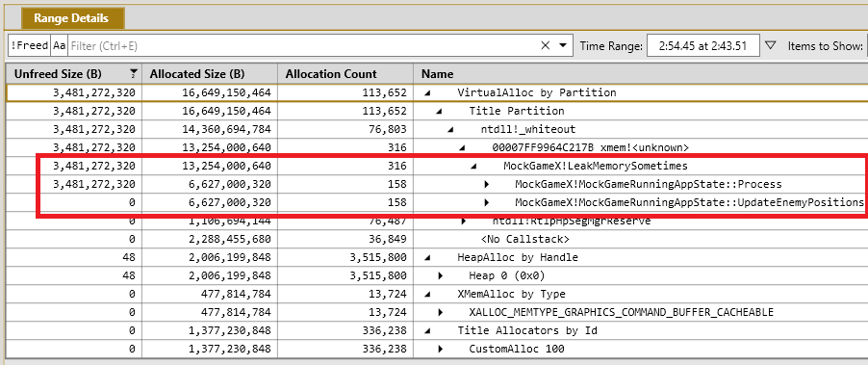Collapse VirtualAlloc by Partition node

(427, 93)
